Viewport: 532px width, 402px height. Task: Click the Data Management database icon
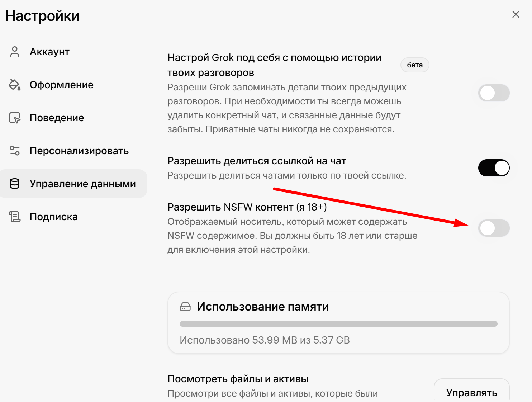(x=15, y=184)
